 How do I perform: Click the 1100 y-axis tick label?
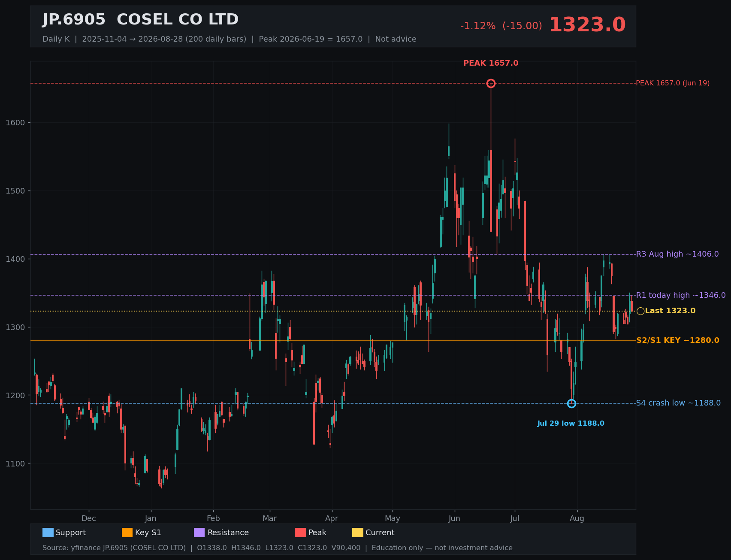(x=15, y=464)
